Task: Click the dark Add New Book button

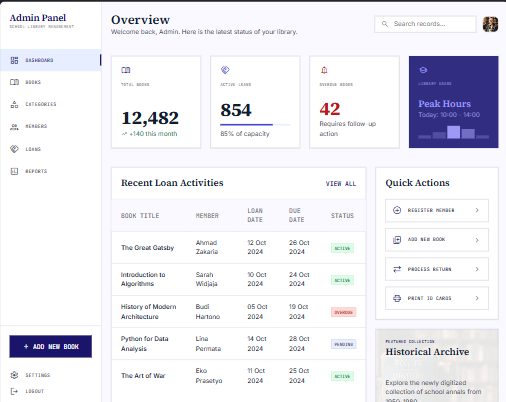Action: [51, 346]
